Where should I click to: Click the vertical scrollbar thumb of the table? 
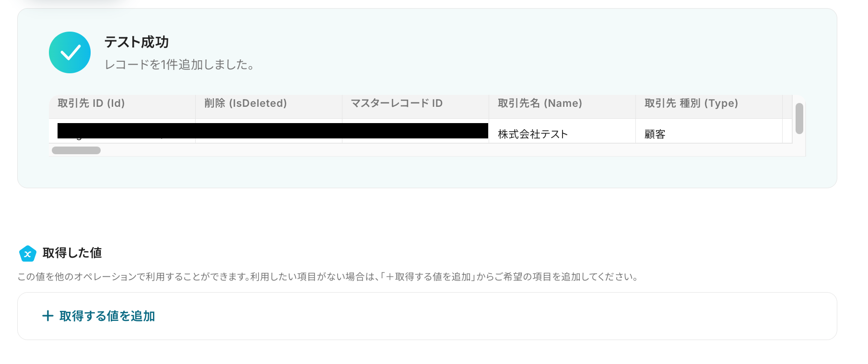799,118
